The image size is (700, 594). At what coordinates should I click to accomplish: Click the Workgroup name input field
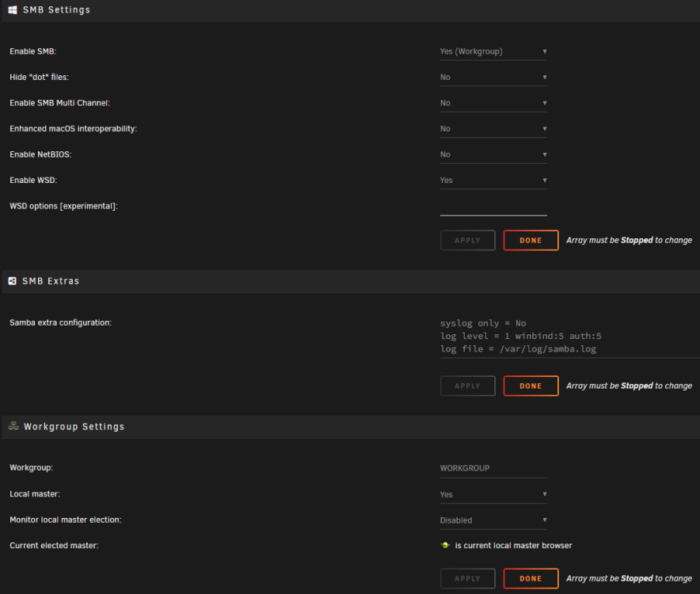493,469
